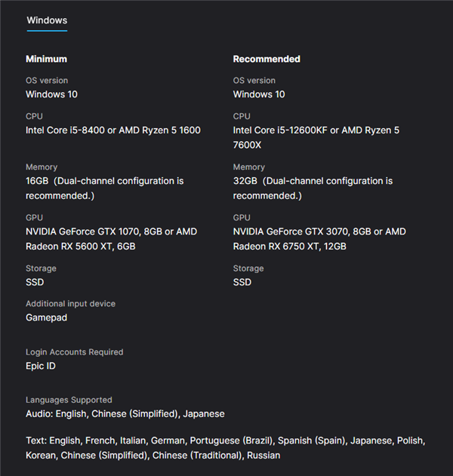Click the Languages Supported label
The width and height of the screenshot is (453, 476).
pyautogui.click(x=69, y=400)
